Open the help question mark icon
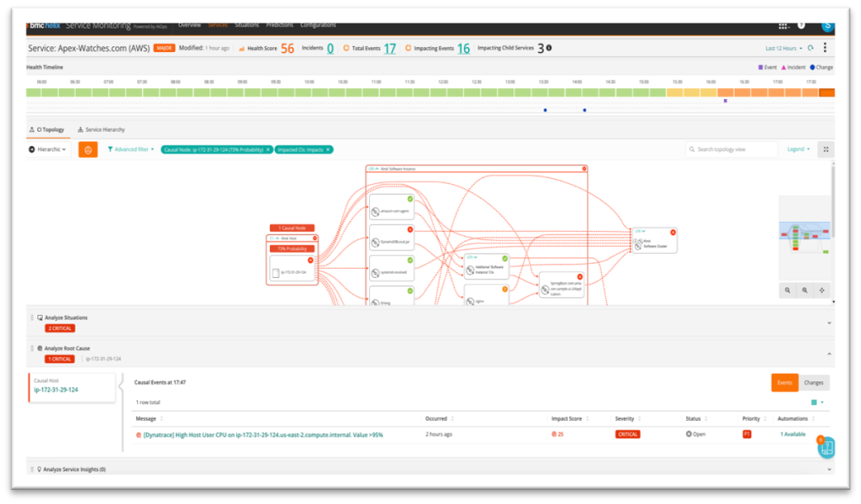The height and width of the screenshot is (504, 861). pos(801,25)
